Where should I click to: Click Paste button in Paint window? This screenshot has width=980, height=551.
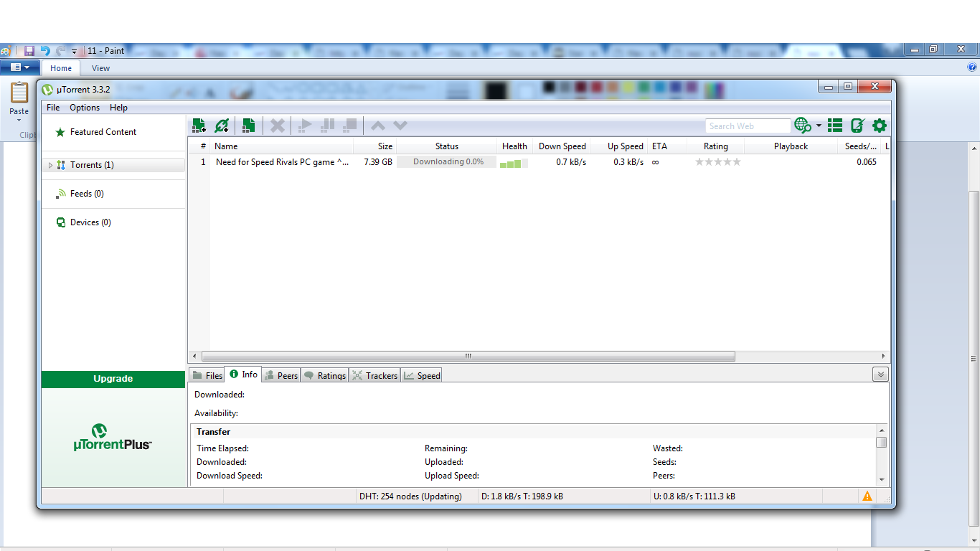coord(19,100)
